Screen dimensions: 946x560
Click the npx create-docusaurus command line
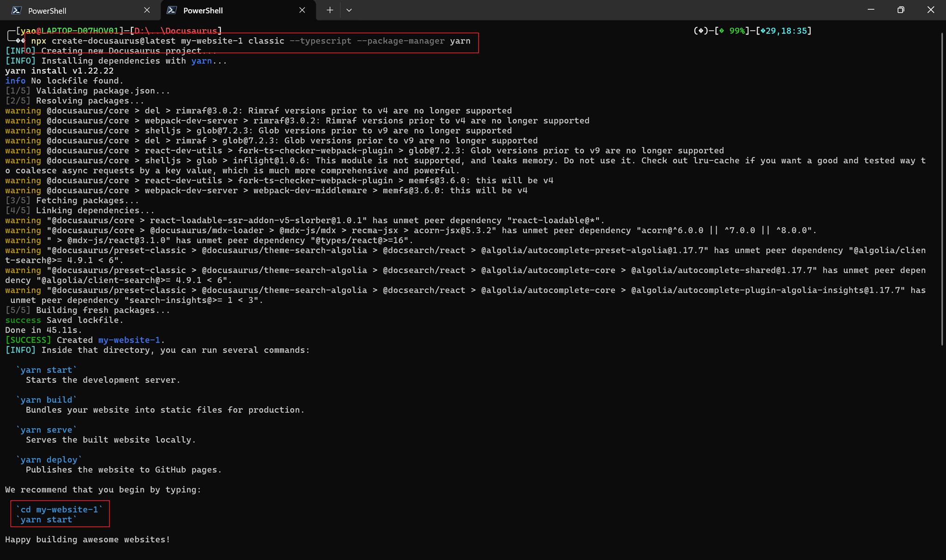point(251,41)
